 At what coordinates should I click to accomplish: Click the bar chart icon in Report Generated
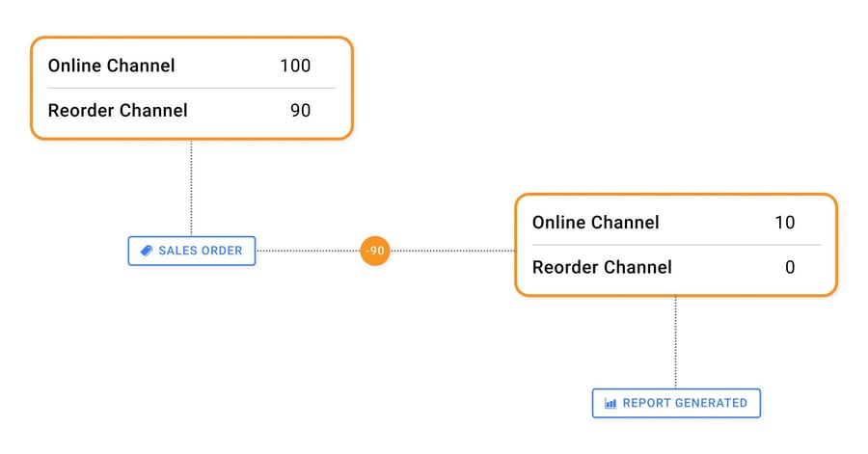pyautogui.click(x=610, y=403)
